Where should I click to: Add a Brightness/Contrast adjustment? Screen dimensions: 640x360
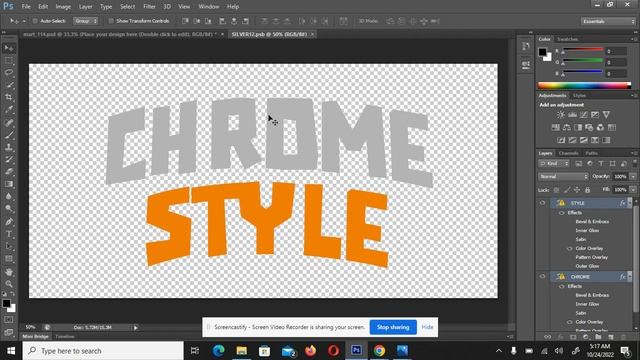click(x=561, y=115)
